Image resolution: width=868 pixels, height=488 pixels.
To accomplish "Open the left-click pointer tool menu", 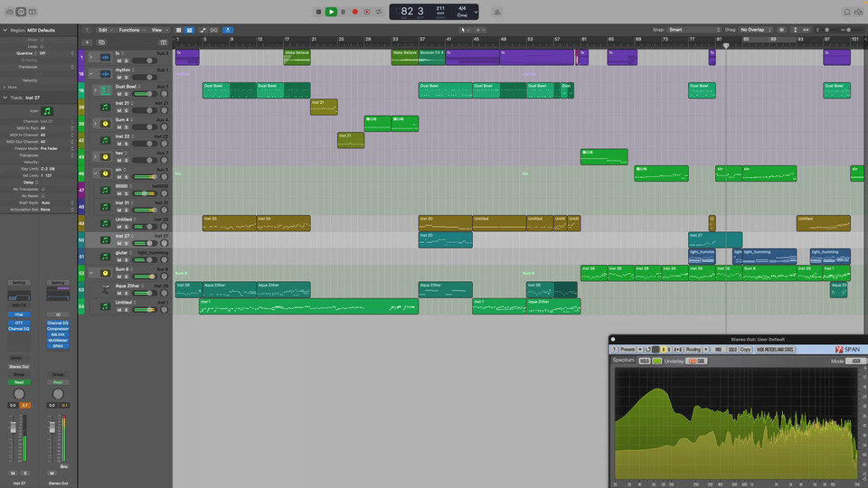I will click(464, 30).
